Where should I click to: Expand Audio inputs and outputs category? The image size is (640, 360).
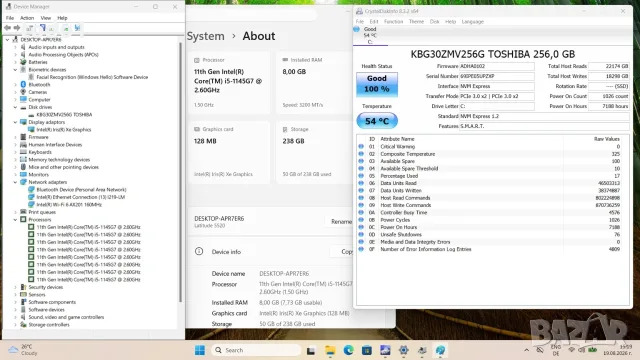point(16,47)
